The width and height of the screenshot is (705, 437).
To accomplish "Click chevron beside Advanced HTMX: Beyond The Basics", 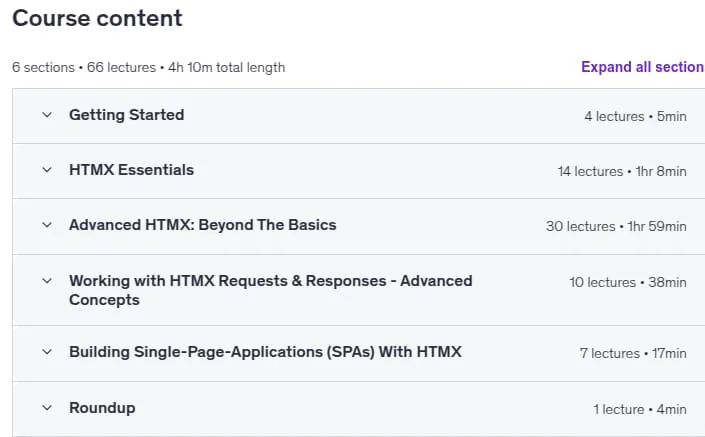I will coord(47,225).
